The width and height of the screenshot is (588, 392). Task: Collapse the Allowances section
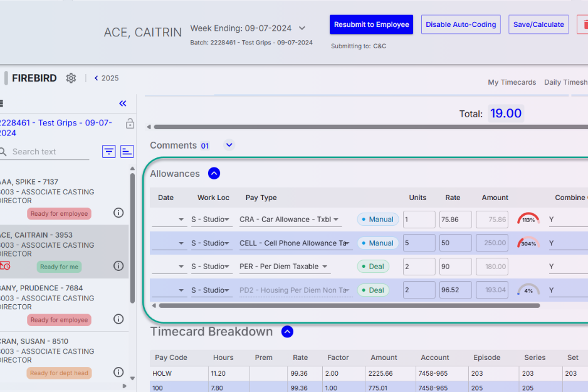tap(214, 174)
